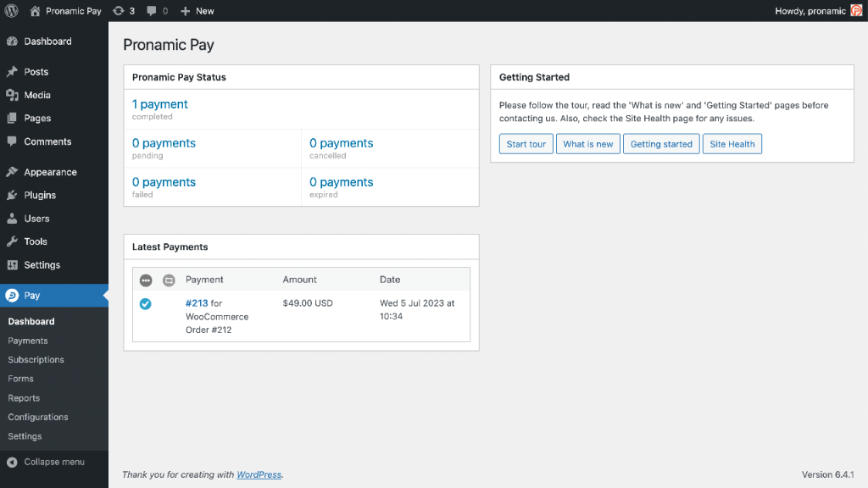
Task: Click the Media icon in sidebar
Action: point(12,95)
